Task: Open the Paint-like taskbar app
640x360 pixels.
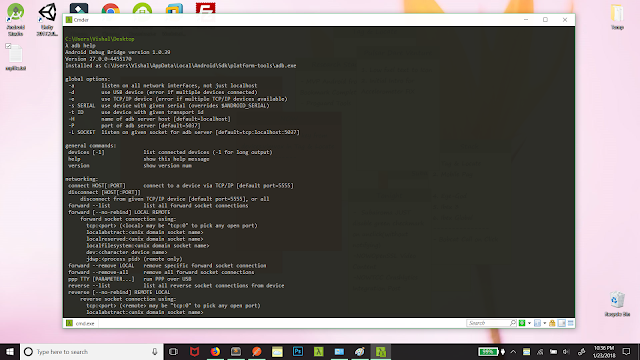Action: tap(360, 351)
